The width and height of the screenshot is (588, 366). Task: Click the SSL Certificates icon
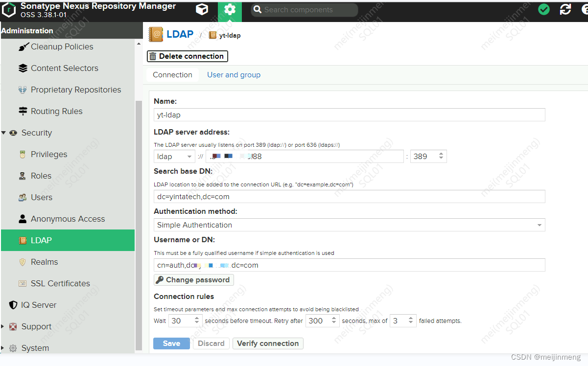coord(23,284)
